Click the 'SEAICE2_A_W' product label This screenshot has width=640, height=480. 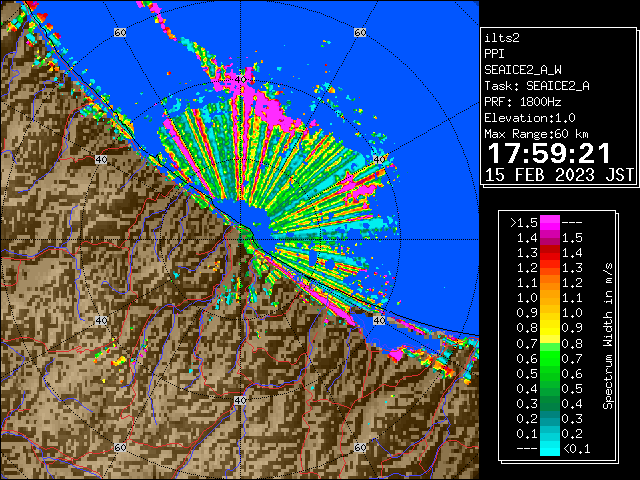point(523,70)
